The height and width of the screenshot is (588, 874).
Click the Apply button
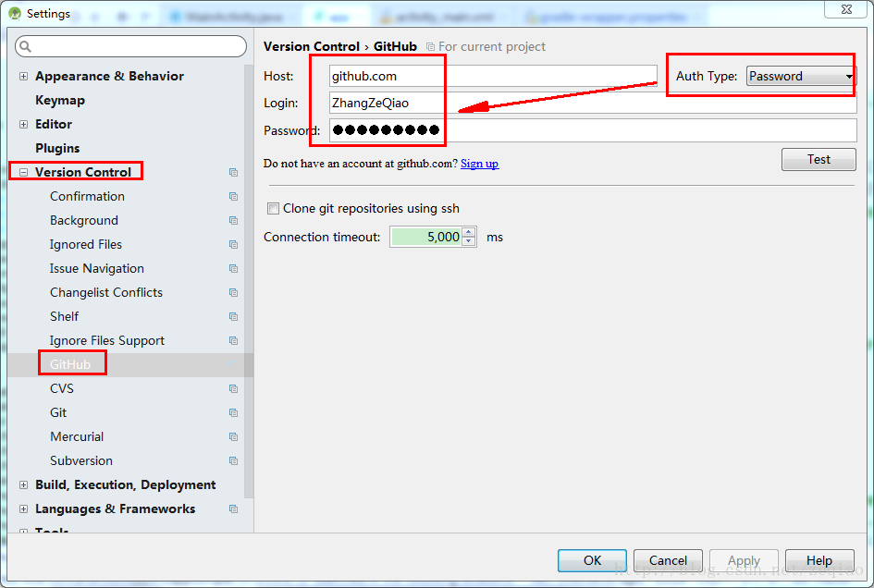point(744,560)
